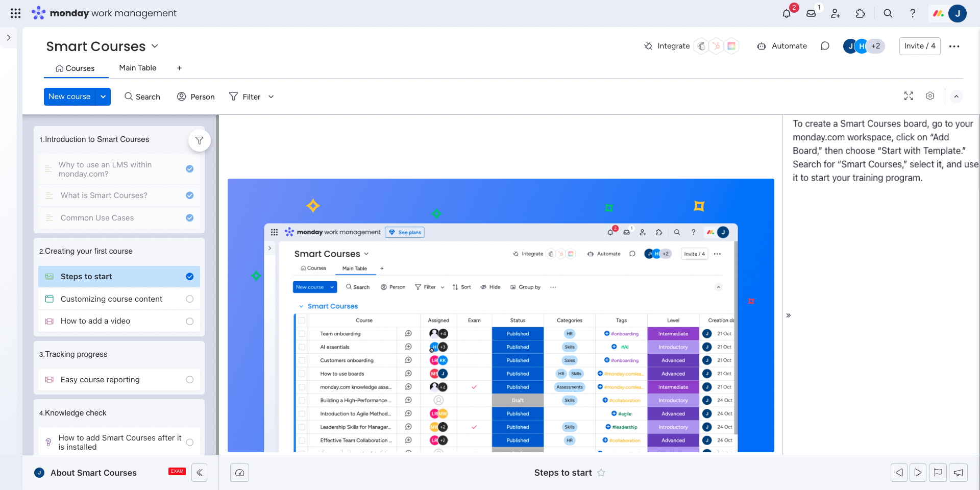980x490 pixels.
Task: Click the Automate button
Action: click(782, 46)
